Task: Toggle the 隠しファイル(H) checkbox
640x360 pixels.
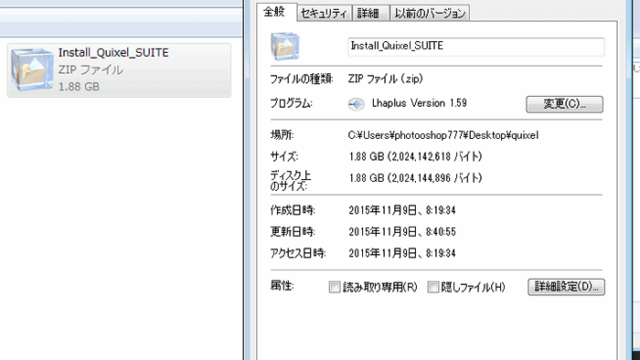Action: click(433, 287)
